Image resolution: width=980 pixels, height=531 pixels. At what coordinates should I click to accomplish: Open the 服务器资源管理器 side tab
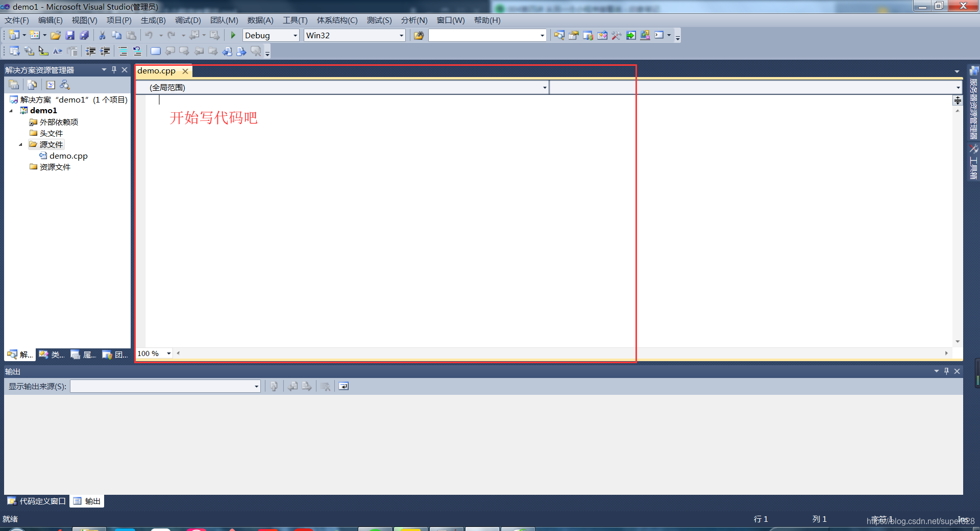(x=974, y=104)
